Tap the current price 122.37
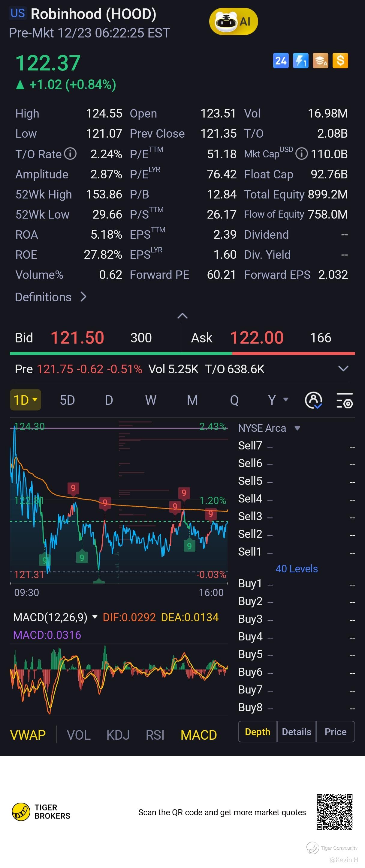 tap(48, 63)
